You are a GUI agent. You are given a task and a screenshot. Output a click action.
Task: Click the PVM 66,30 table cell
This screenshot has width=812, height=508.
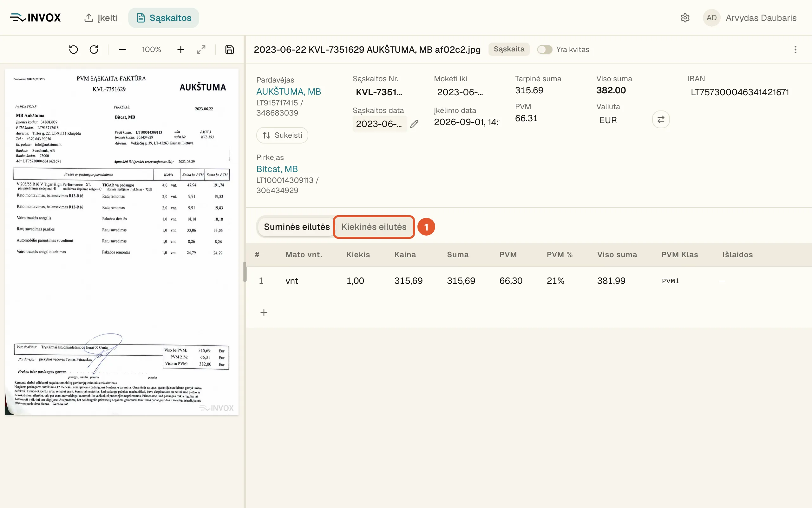pyautogui.click(x=511, y=281)
